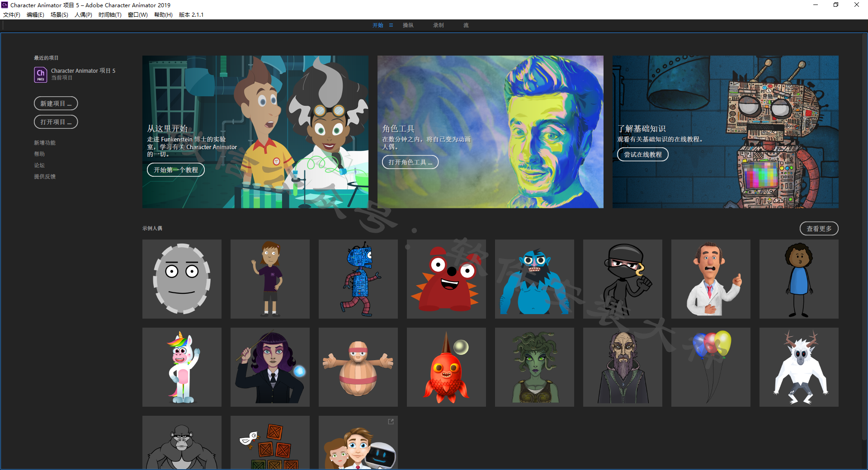Screen dimensions: 868x470
Task: Open the 人偶(P) menu
Action: [83, 14]
